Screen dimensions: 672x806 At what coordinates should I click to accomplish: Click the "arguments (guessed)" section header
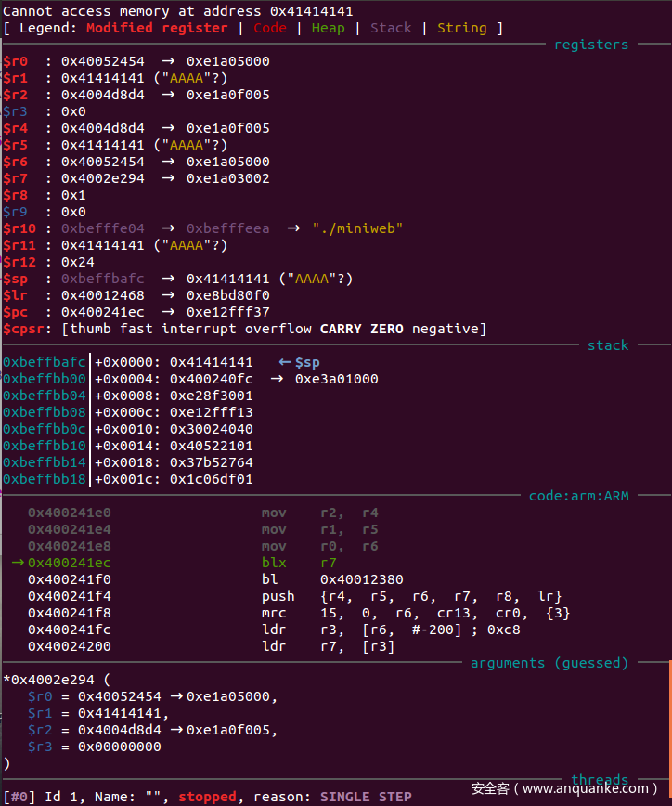pyautogui.click(x=549, y=663)
